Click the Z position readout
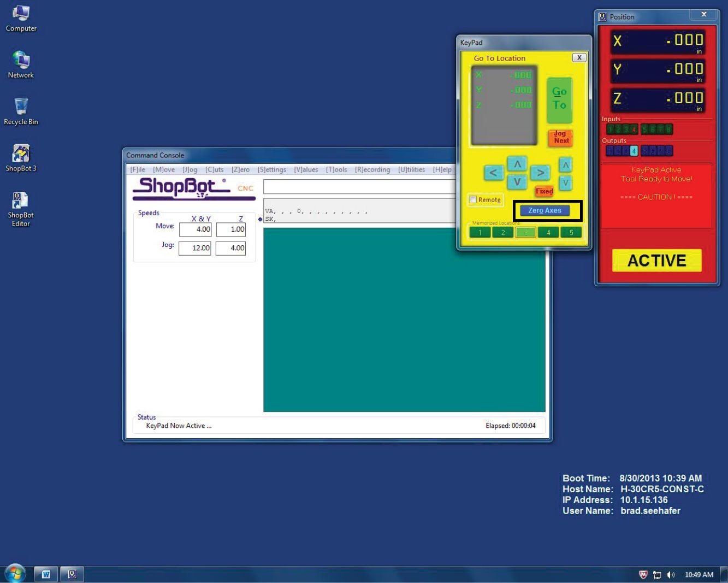 coord(658,100)
